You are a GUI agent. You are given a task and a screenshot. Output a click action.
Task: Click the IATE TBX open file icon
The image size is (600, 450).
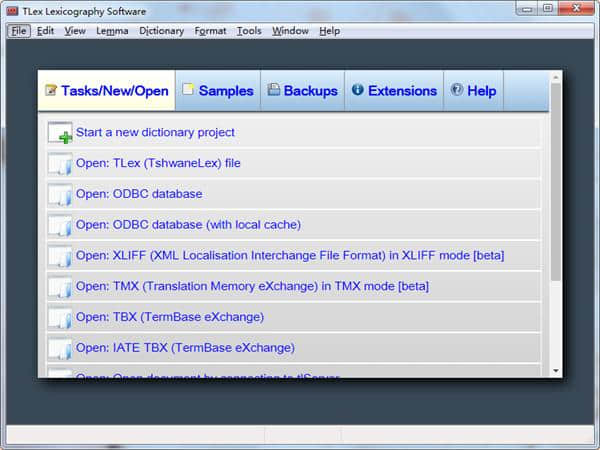(x=60, y=349)
